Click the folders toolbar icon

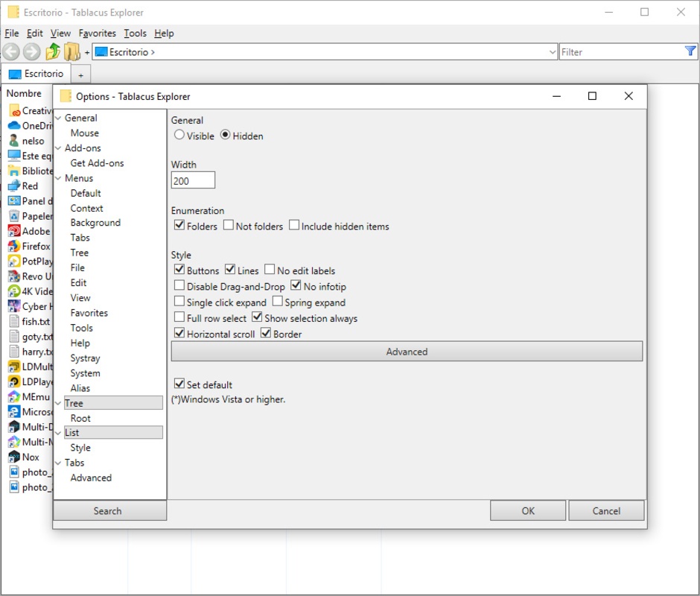tap(71, 51)
